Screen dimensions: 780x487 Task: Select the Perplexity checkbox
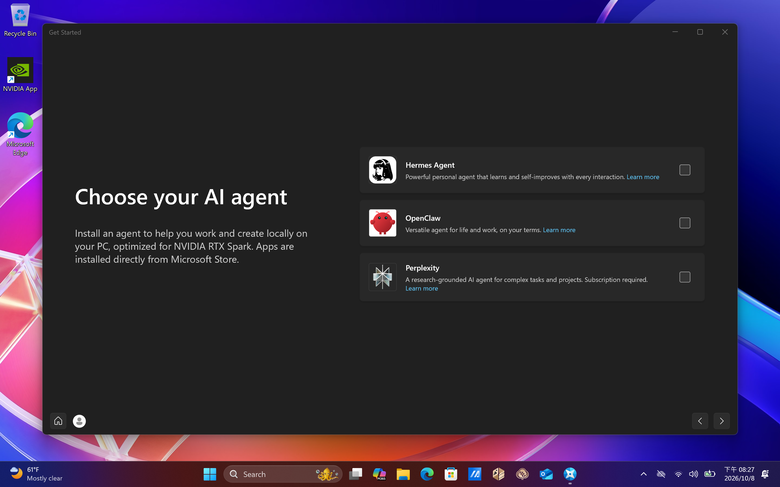[x=684, y=277]
